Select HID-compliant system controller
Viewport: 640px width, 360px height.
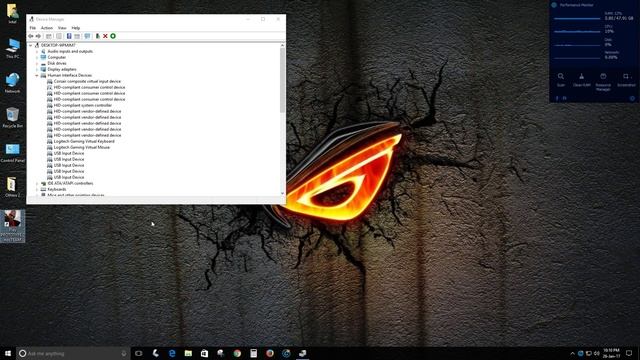82,105
